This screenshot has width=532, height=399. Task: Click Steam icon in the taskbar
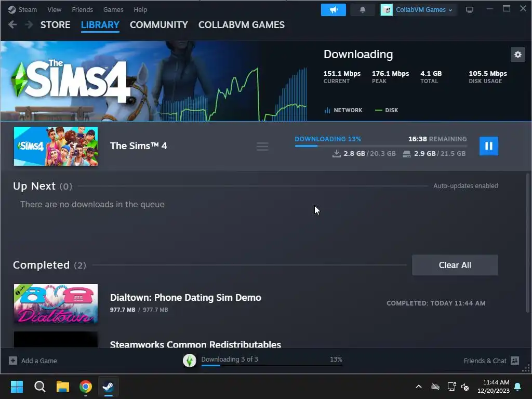pyautogui.click(x=108, y=387)
